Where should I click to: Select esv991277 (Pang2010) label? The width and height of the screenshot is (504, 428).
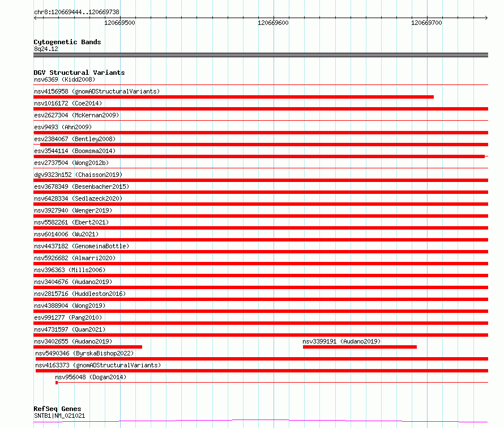[68, 317]
